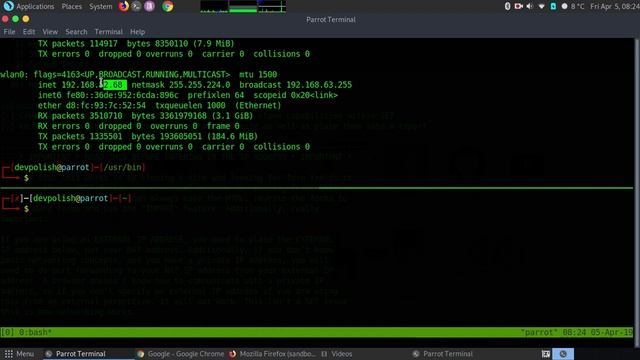The height and width of the screenshot is (360, 640).
Task: Launch Google Chrome from the top panel
Action: coord(167,6)
